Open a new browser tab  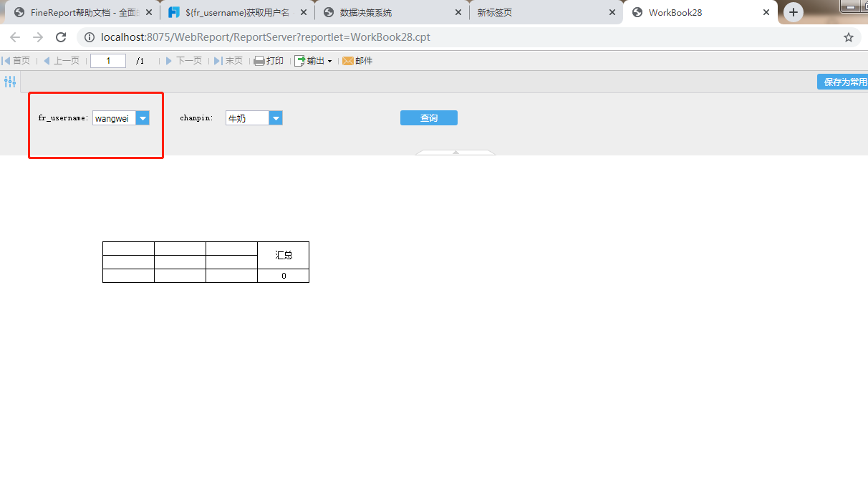pyautogui.click(x=793, y=12)
